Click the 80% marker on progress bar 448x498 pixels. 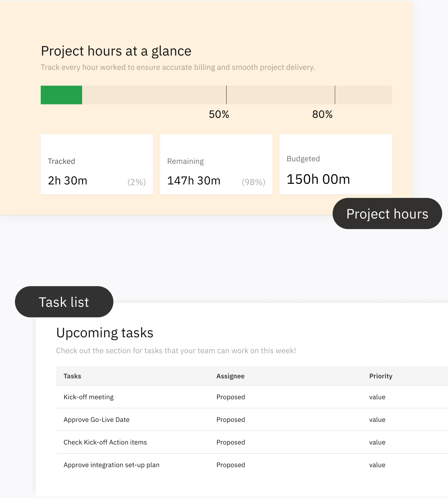(x=335, y=95)
